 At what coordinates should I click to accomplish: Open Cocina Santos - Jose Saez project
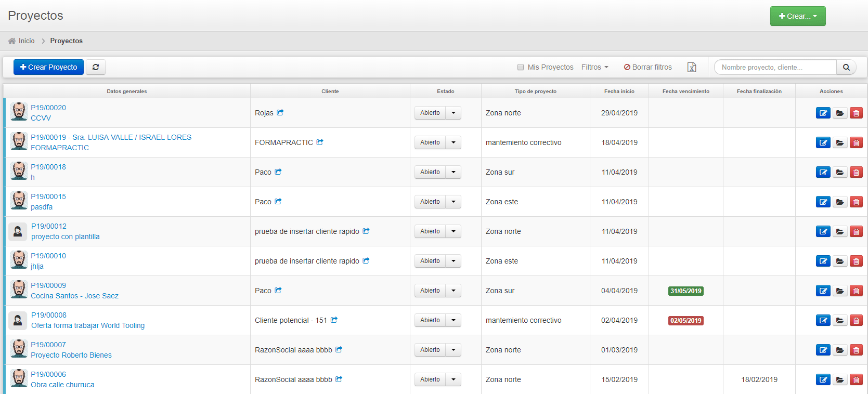click(74, 296)
